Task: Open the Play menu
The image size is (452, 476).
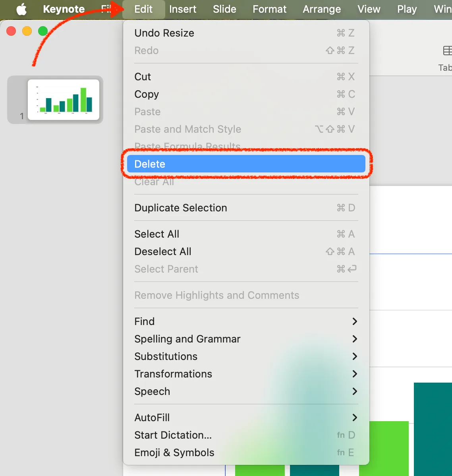Action: (x=407, y=9)
